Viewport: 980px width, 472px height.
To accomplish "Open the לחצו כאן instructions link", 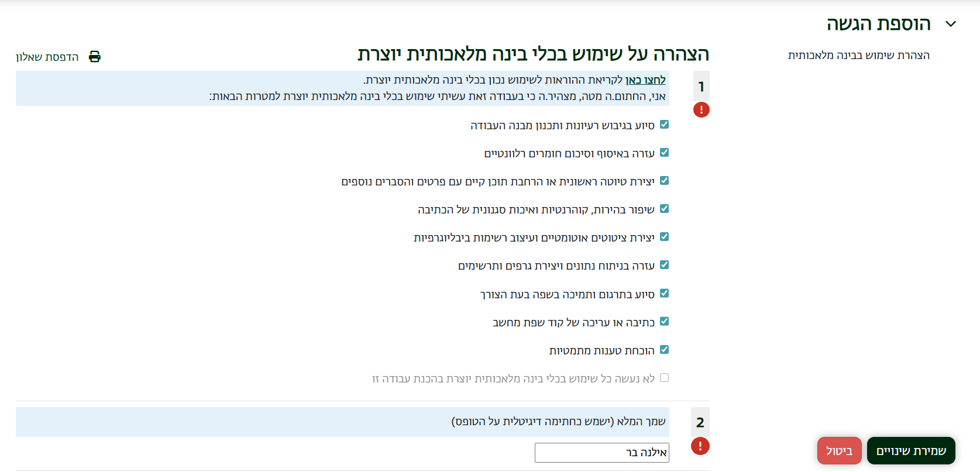I will [x=645, y=80].
